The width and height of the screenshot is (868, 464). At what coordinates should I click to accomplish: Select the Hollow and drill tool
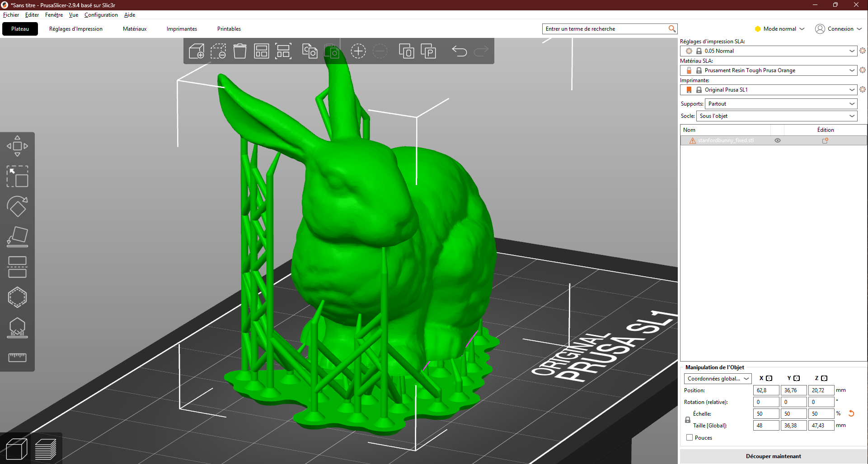[17, 297]
